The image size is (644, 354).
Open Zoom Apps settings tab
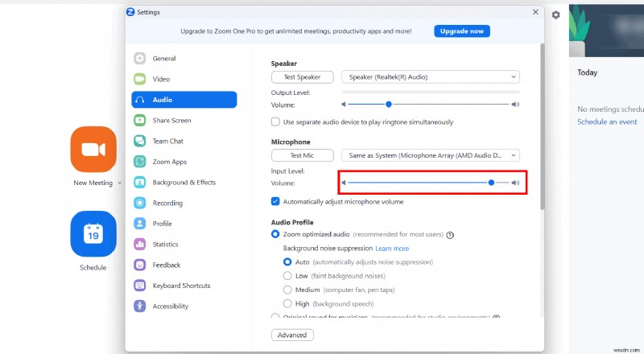[x=184, y=162]
